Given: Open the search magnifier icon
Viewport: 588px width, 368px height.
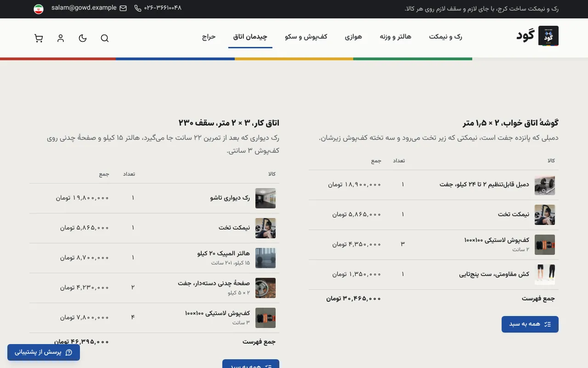Looking at the screenshot, I should point(105,38).
